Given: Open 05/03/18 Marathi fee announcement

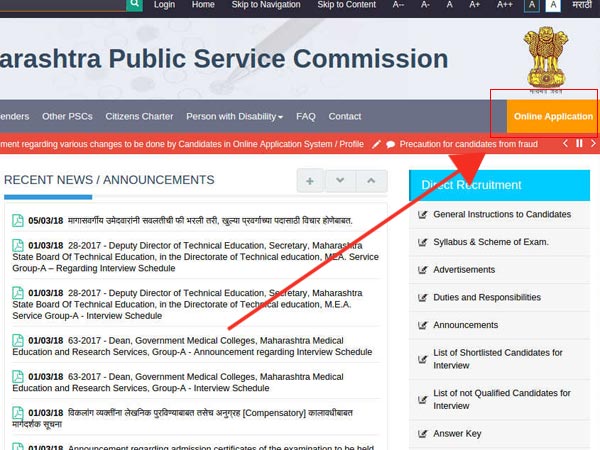Looking at the screenshot, I should tap(209, 221).
